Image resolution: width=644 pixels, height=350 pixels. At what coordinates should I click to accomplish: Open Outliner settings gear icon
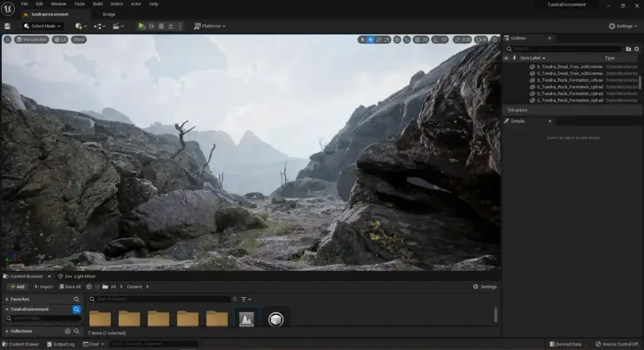(638, 48)
